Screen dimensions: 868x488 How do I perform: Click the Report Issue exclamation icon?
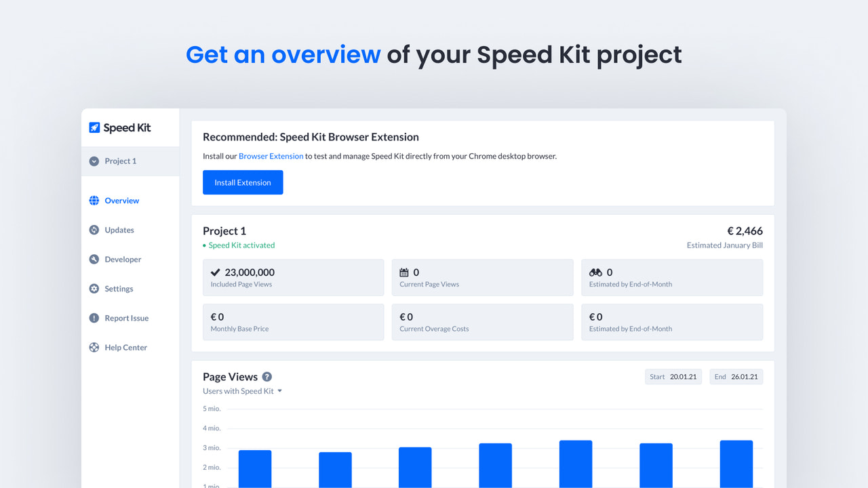pos(94,317)
